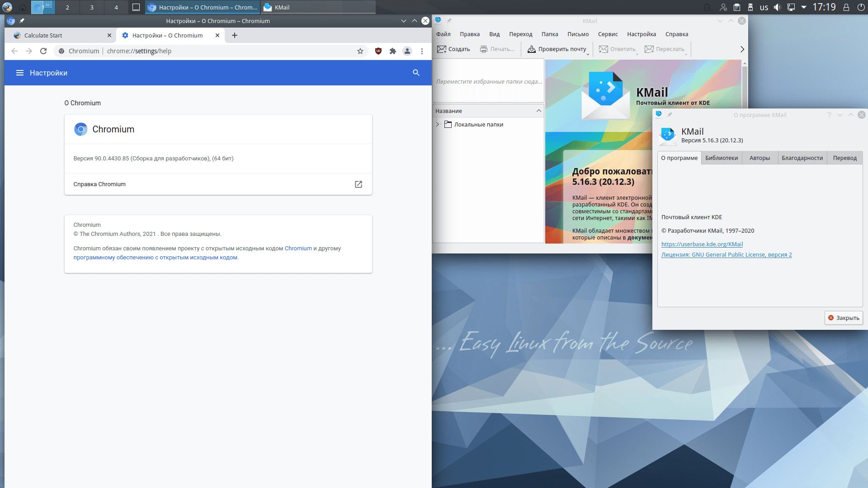Follow the Chromium project link
This screenshot has height=488, width=868.
tap(298, 249)
